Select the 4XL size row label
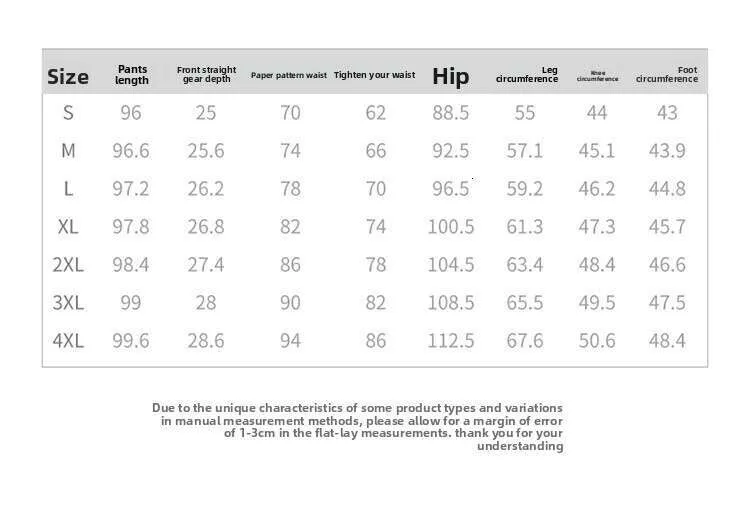750x511 pixels. tap(68, 341)
